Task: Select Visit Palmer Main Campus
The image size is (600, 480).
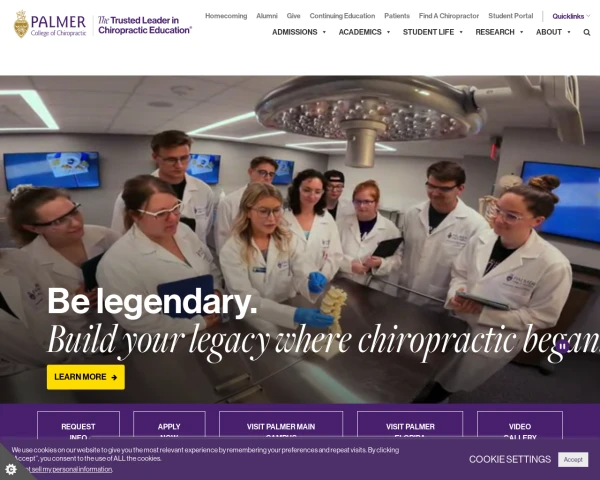Action: tap(281, 426)
